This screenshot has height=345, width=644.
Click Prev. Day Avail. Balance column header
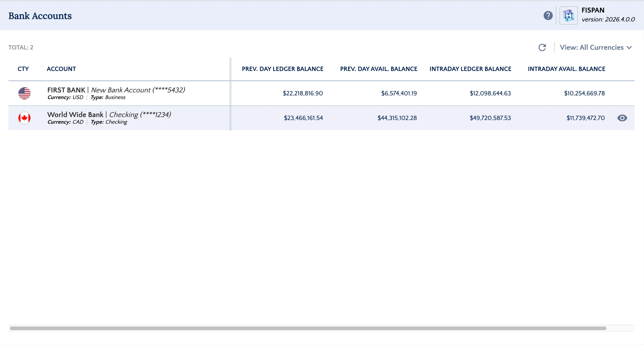pyautogui.click(x=379, y=69)
